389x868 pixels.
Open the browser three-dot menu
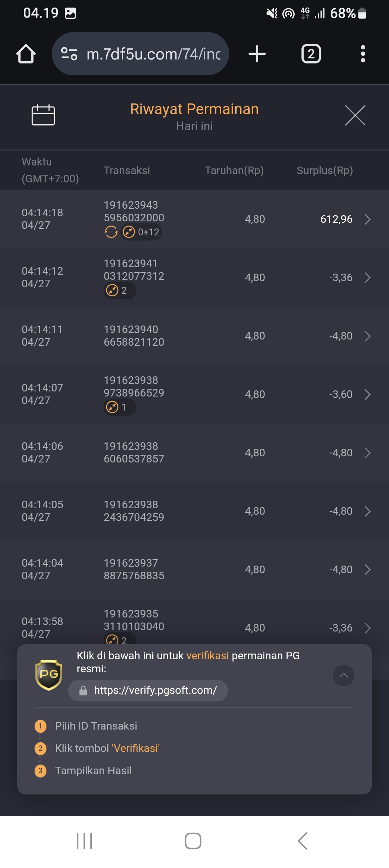point(363,54)
